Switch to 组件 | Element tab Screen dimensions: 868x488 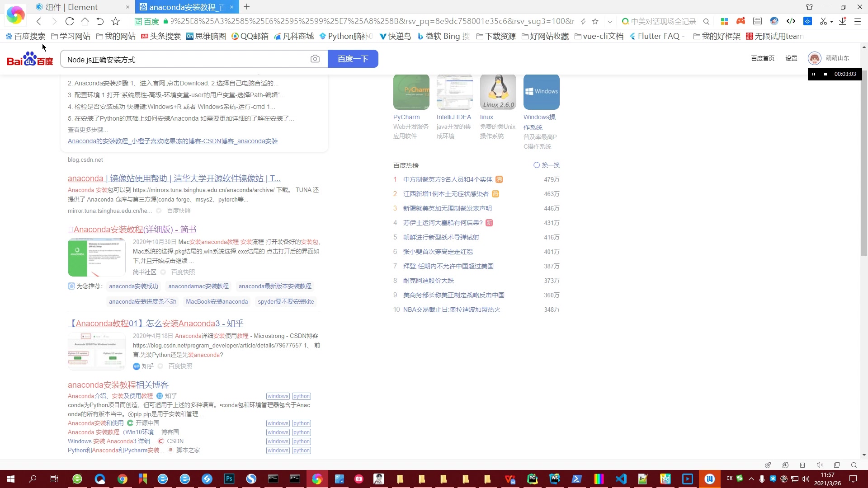pos(82,7)
